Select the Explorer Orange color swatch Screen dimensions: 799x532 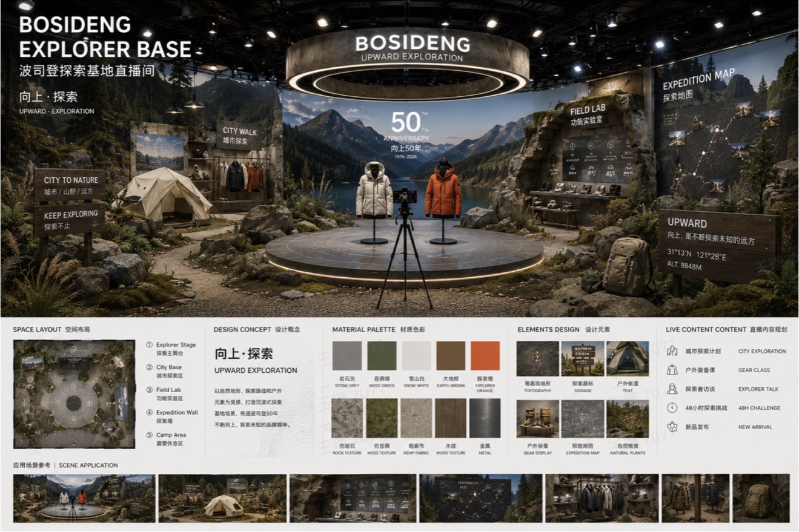point(485,356)
